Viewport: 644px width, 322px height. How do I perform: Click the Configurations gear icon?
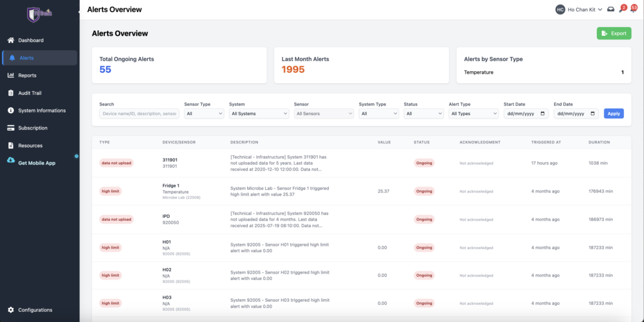pyautogui.click(x=11, y=310)
